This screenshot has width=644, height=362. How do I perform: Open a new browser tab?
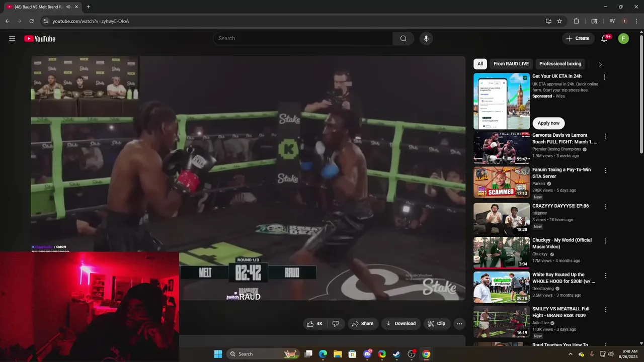click(89, 7)
